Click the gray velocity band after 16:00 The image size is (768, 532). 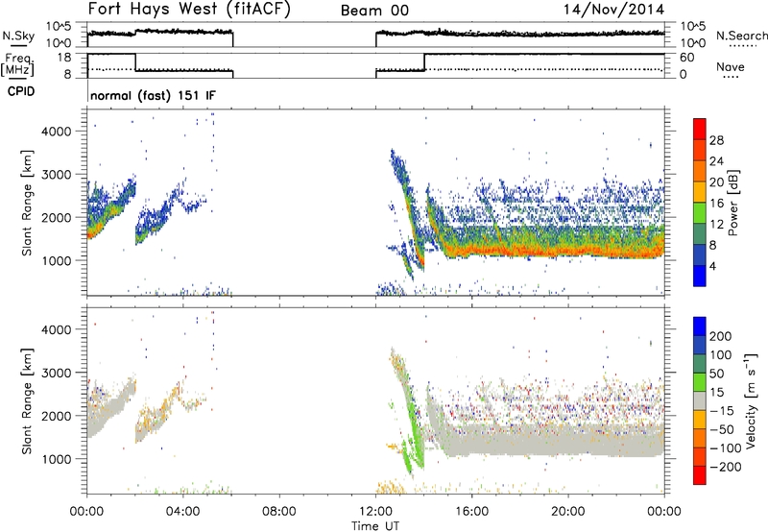(x=568, y=441)
